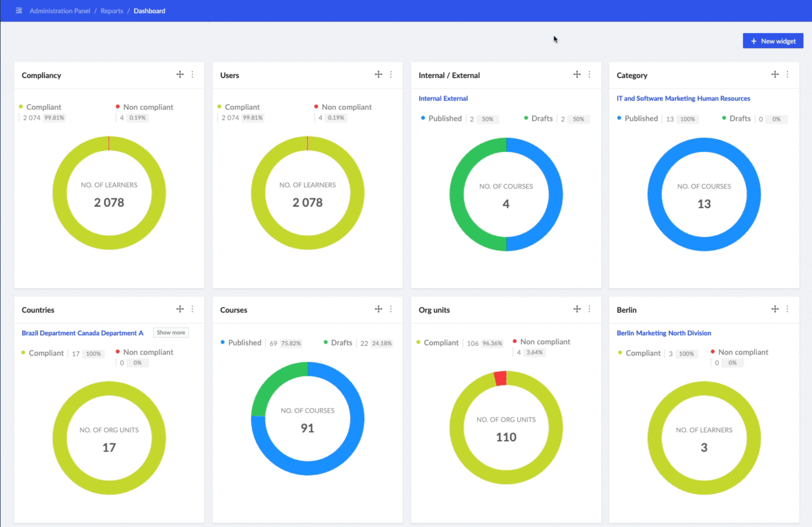Click the expand icon on the Courses widget
Image resolution: width=812 pixels, height=527 pixels.
point(378,309)
